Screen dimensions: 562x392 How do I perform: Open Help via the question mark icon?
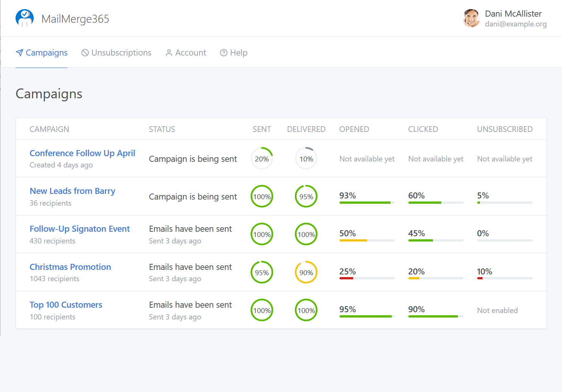(x=224, y=53)
